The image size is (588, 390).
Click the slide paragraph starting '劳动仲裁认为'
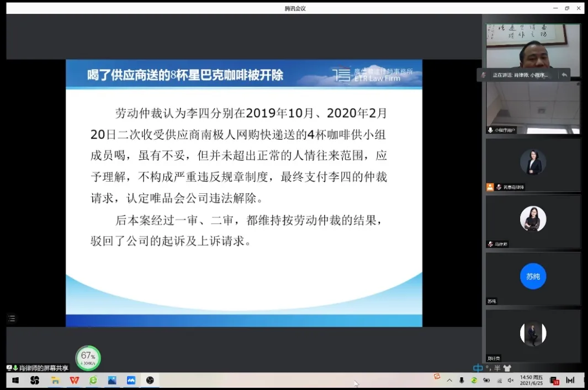[x=239, y=155]
